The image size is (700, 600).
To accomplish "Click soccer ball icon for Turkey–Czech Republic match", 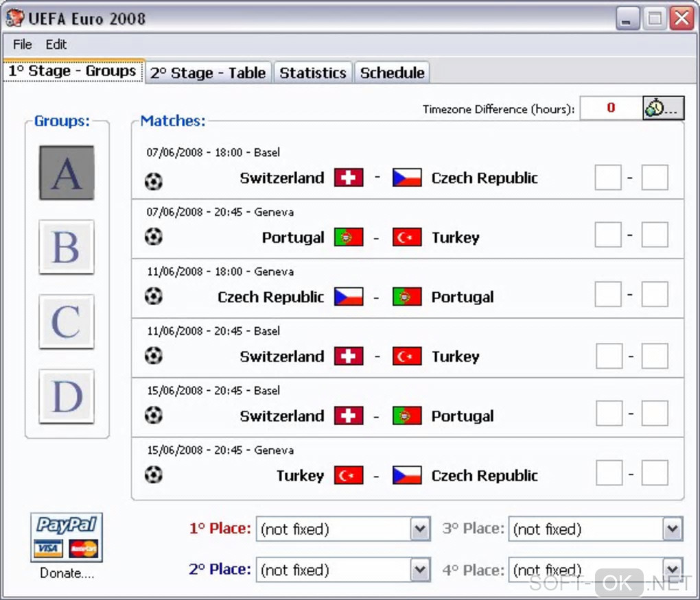I will click(154, 475).
